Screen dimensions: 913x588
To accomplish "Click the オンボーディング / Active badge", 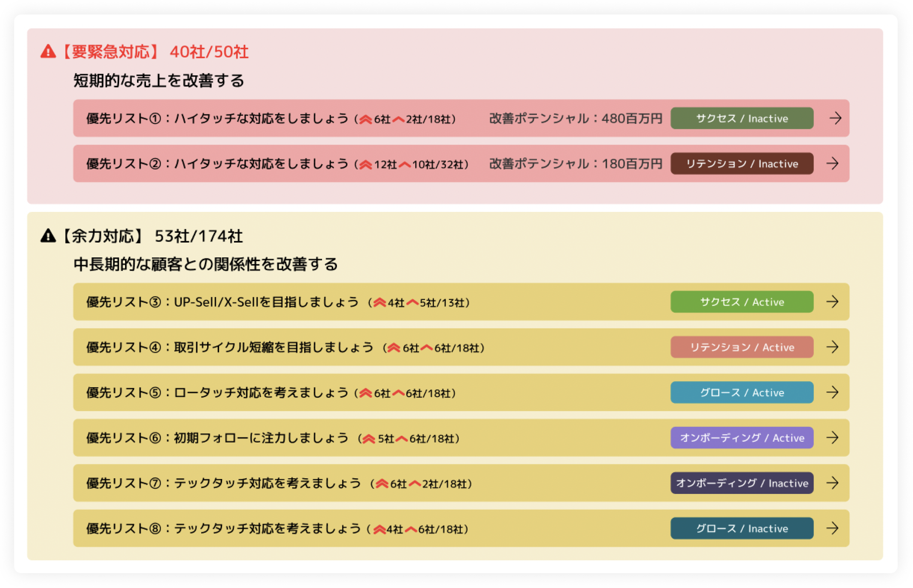I will click(742, 438).
